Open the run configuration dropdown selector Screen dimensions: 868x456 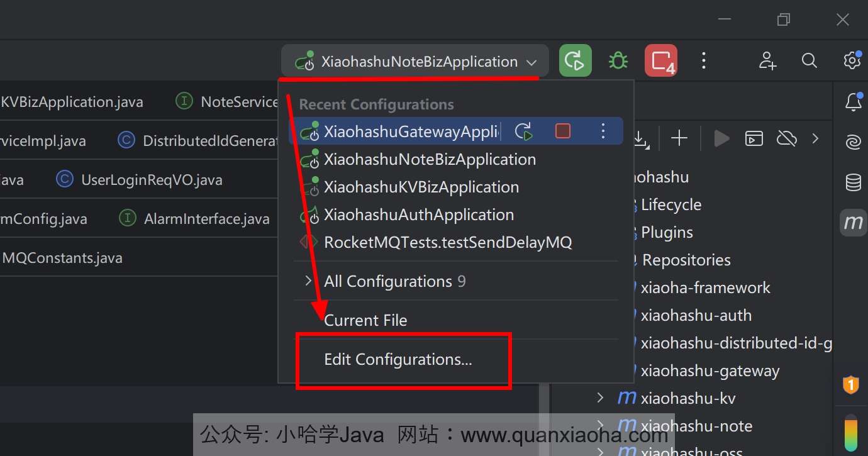point(415,62)
